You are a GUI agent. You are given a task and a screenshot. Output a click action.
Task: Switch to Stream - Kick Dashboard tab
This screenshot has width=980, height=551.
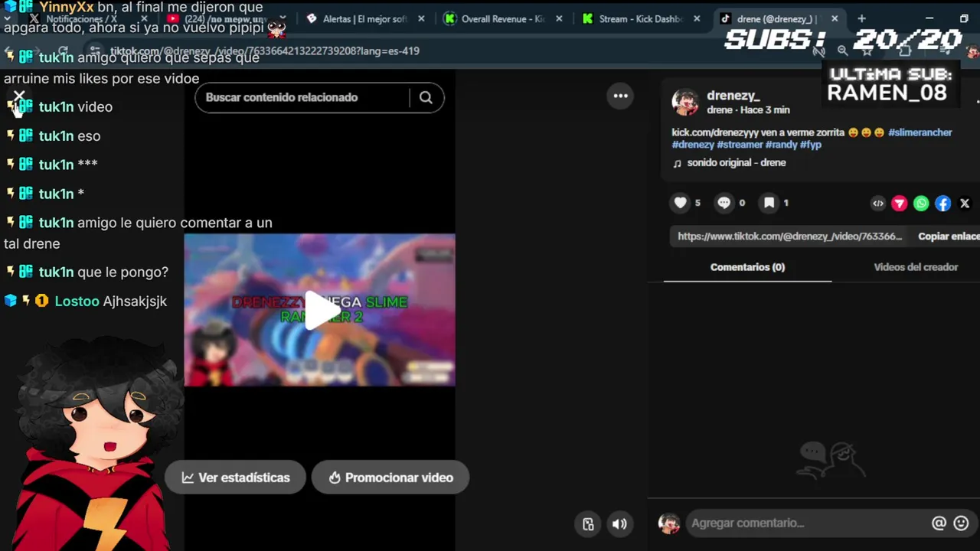click(639, 19)
